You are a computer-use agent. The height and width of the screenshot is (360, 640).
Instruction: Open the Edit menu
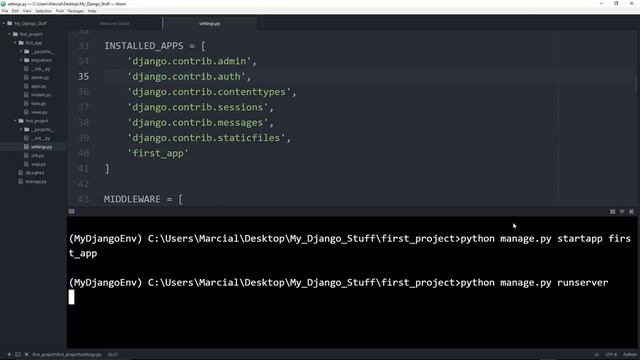click(x=16, y=11)
